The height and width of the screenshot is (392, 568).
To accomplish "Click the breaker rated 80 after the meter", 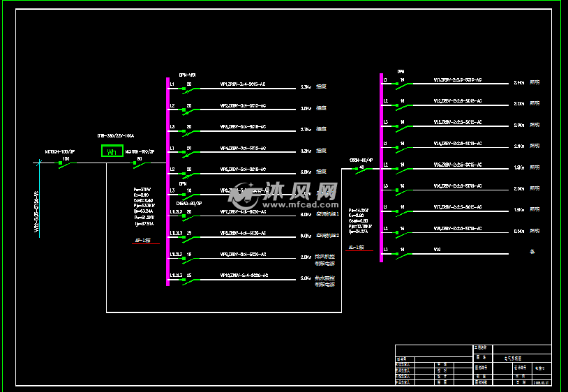I will 142,165.
